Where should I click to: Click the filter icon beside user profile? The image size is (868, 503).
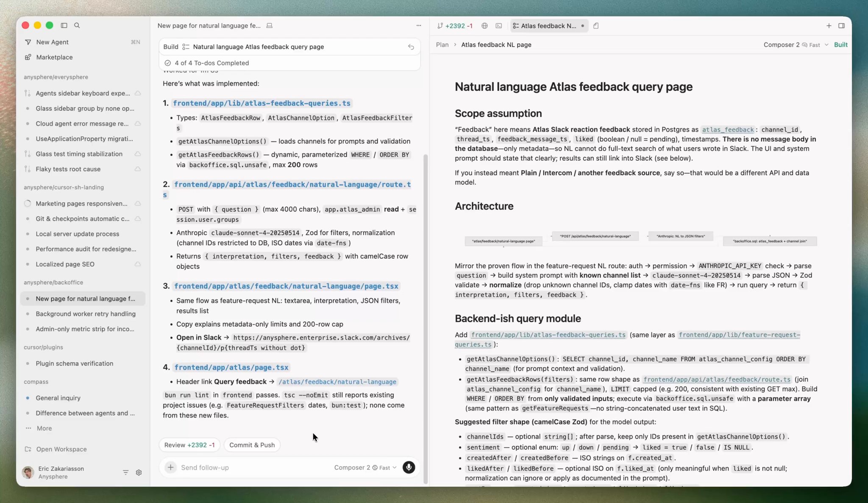125,472
